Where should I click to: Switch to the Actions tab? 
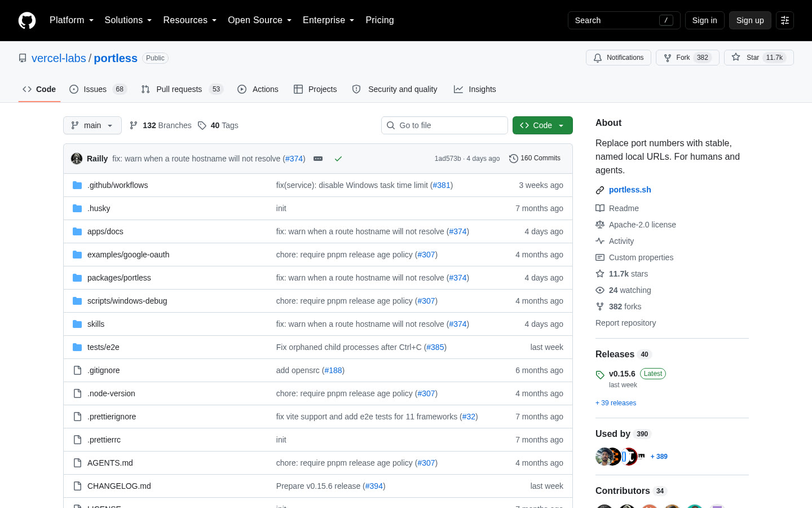[x=258, y=89]
